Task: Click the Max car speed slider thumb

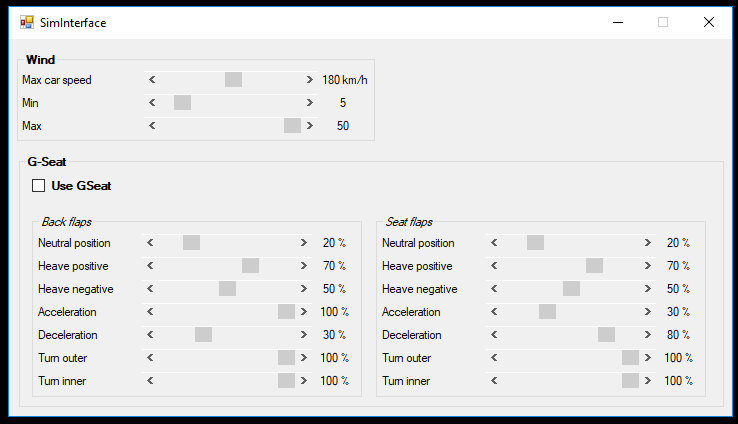Action: click(233, 80)
